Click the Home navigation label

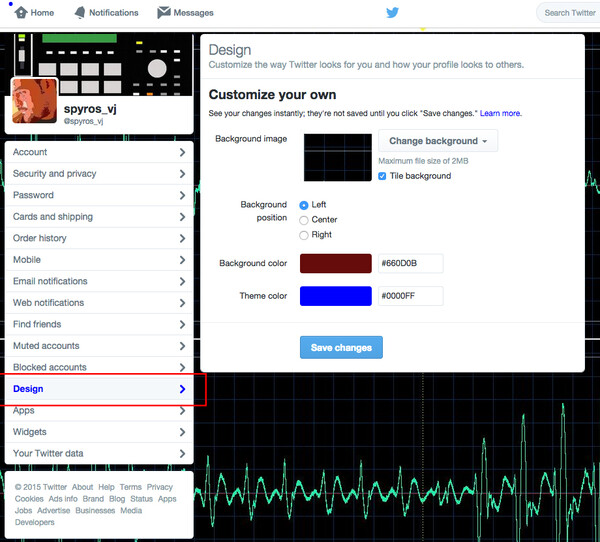(42, 13)
